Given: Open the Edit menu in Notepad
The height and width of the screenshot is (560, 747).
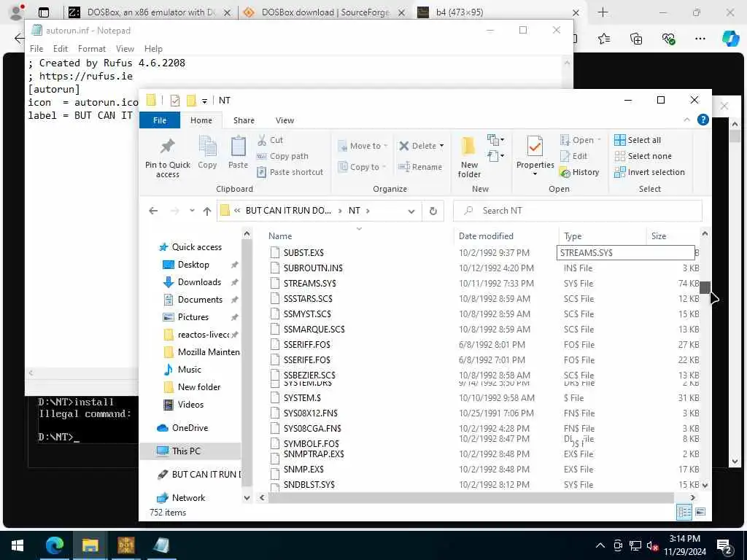Looking at the screenshot, I should (x=61, y=49).
